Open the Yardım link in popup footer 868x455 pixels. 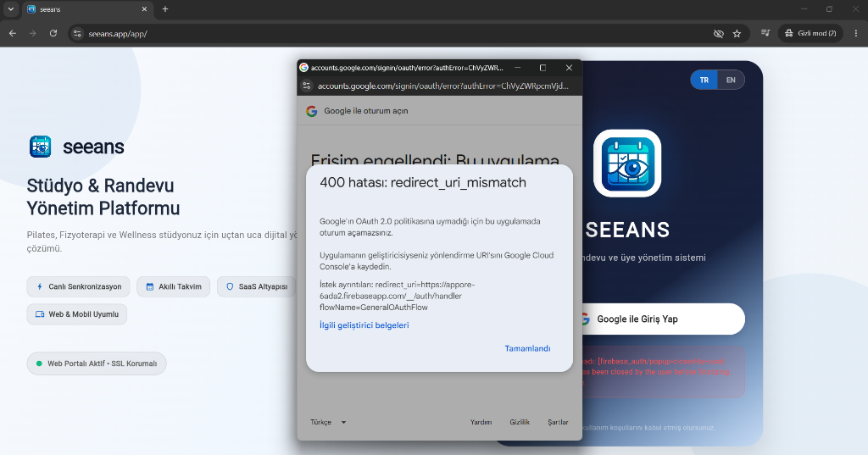tap(481, 422)
